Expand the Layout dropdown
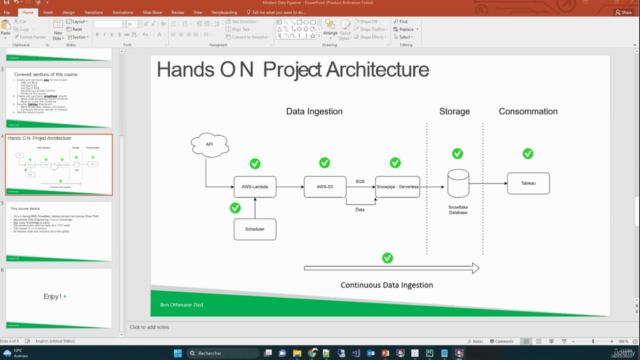The image size is (640, 360). [x=77, y=21]
